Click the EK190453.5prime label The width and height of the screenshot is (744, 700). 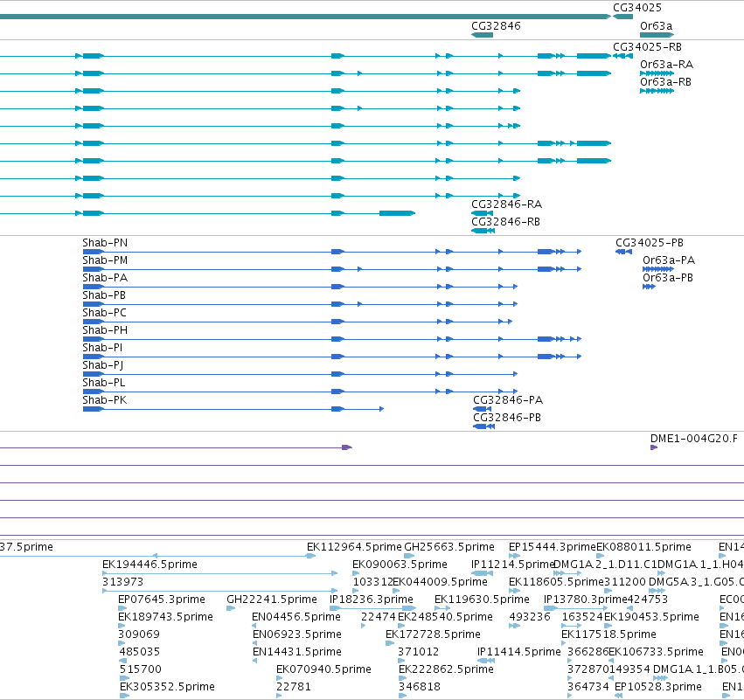tap(651, 618)
